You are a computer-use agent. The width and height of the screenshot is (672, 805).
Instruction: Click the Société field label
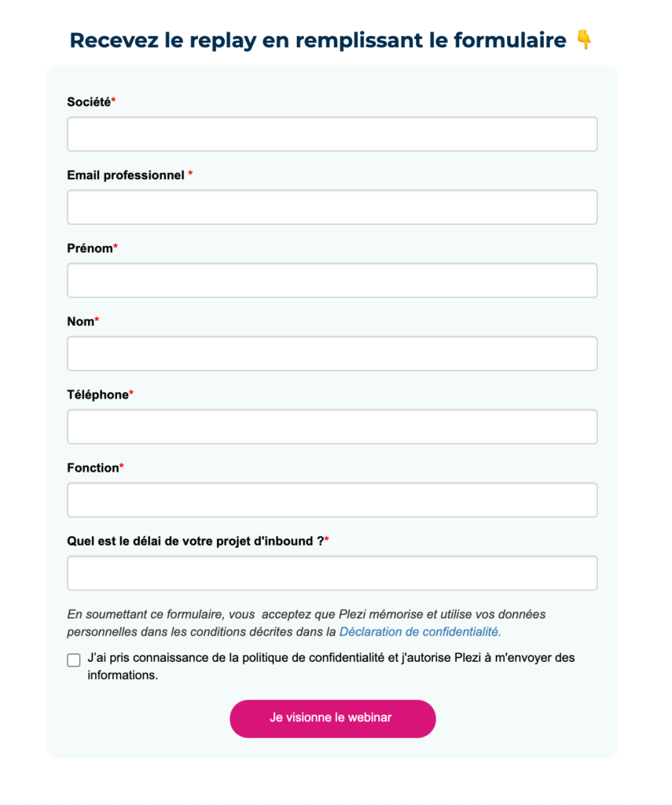click(x=85, y=101)
